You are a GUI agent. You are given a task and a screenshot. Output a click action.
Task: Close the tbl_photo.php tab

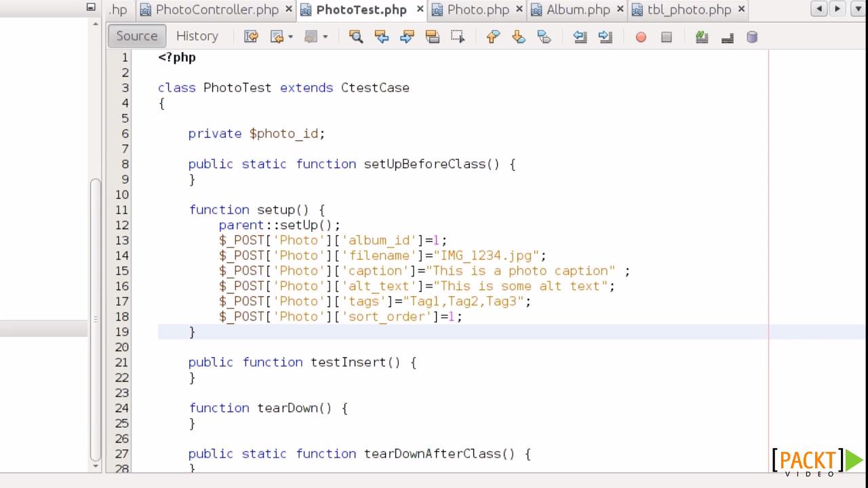point(741,9)
